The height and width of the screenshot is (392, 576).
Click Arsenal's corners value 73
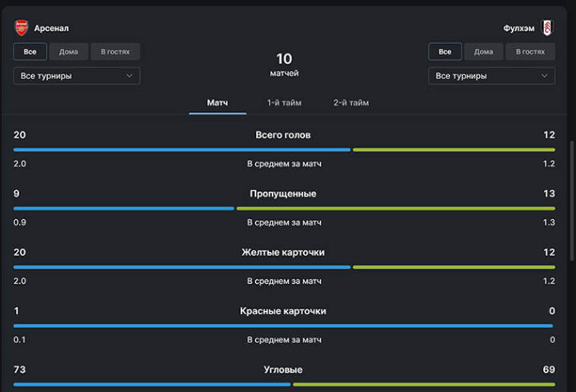click(20, 370)
